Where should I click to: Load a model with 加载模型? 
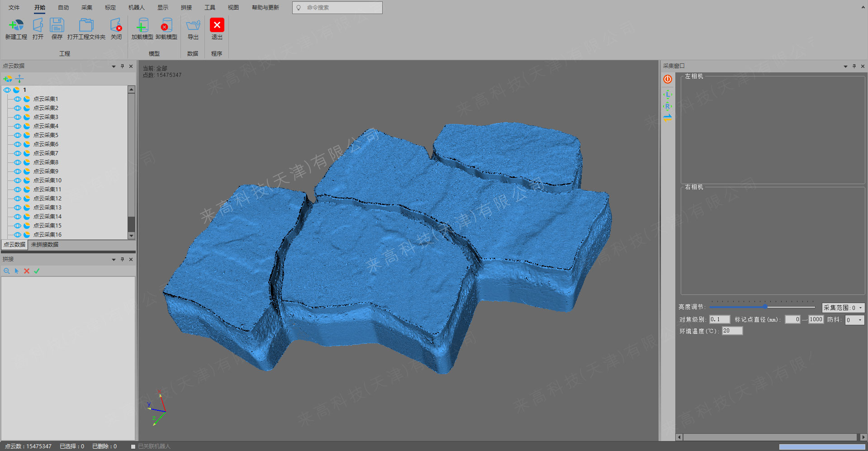point(142,25)
